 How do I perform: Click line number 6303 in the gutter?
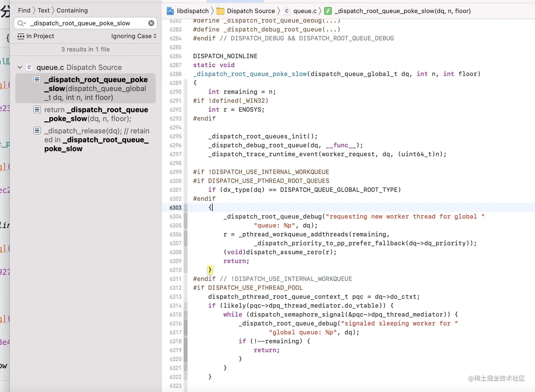click(176, 207)
